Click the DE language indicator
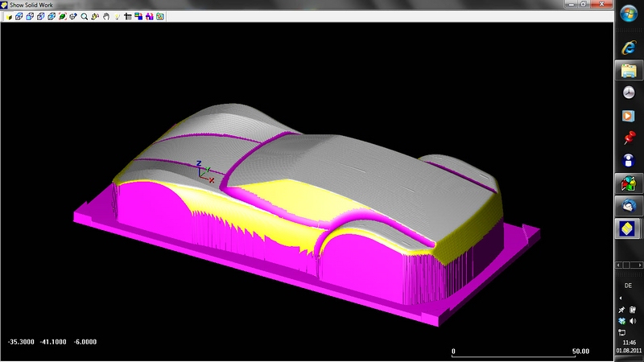The width and height of the screenshot is (644, 362). click(628, 286)
